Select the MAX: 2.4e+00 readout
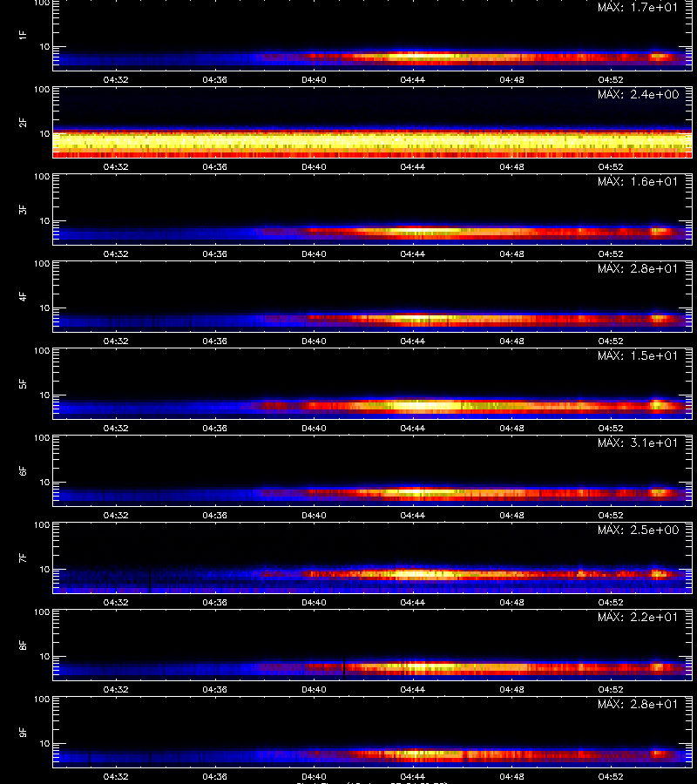 coord(638,94)
